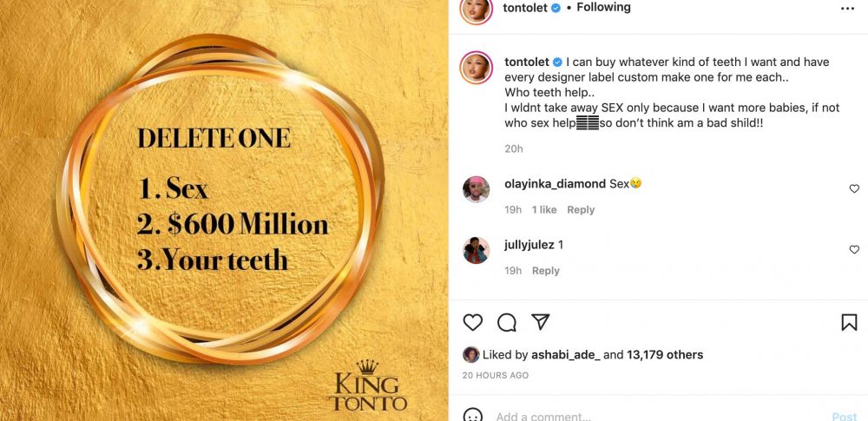View the 13,179 others who liked
The width and height of the screenshot is (868, 421).
click(666, 354)
